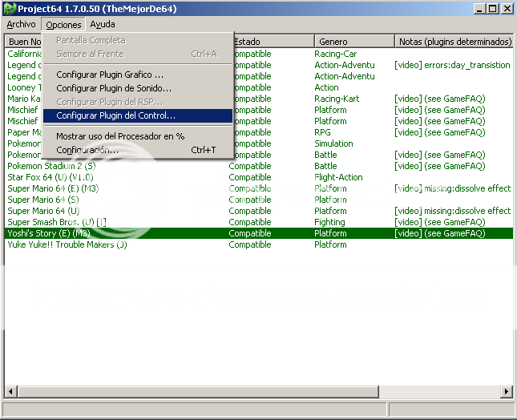Minimize the Project64 window

(x=480, y=9)
